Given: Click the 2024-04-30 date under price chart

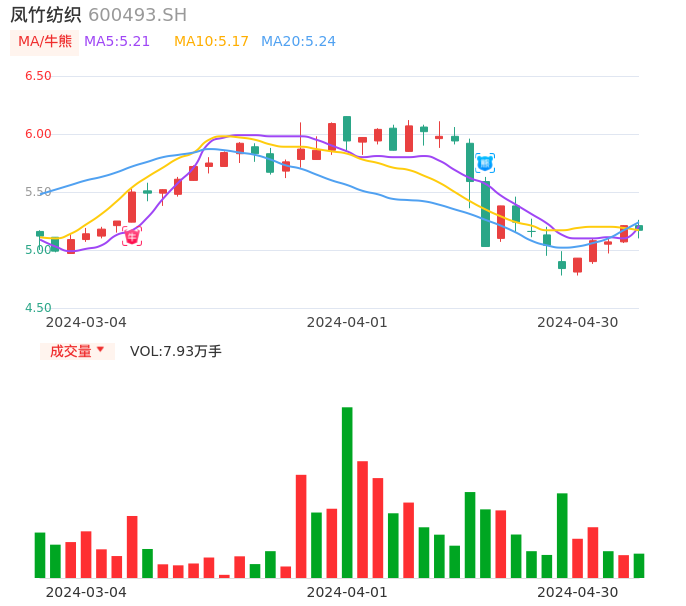Looking at the screenshot, I should tap(578, 322).
